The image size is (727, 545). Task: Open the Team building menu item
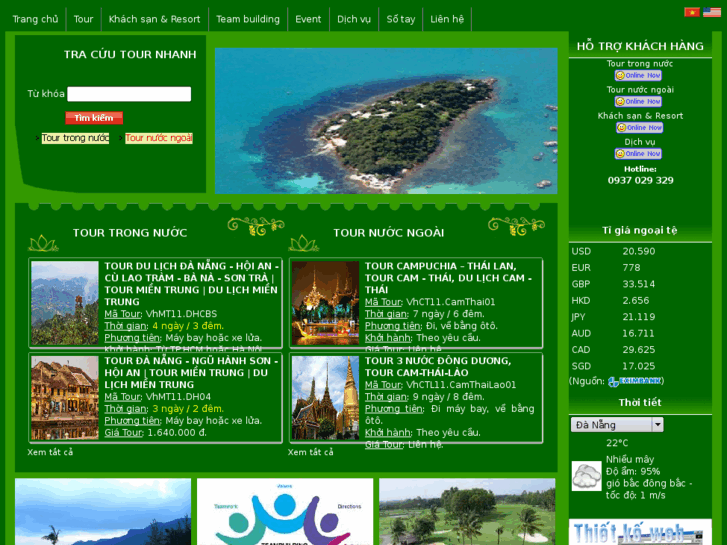pos(248,19)
